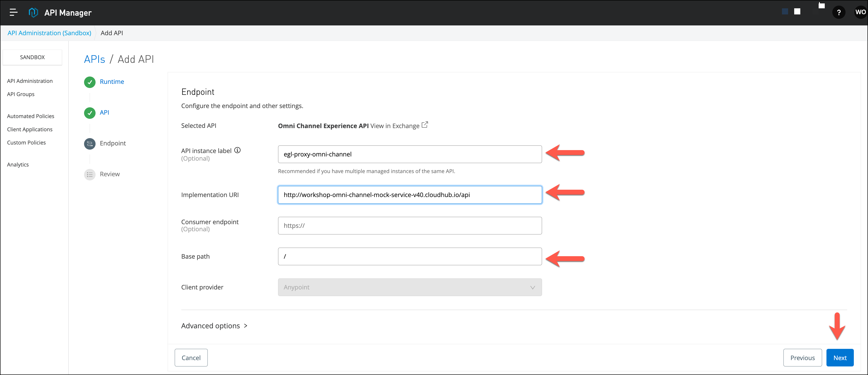The height and width of the screenshot is (375, 868).
Task: Open the help question mark icon
Action: coord(839,12)
